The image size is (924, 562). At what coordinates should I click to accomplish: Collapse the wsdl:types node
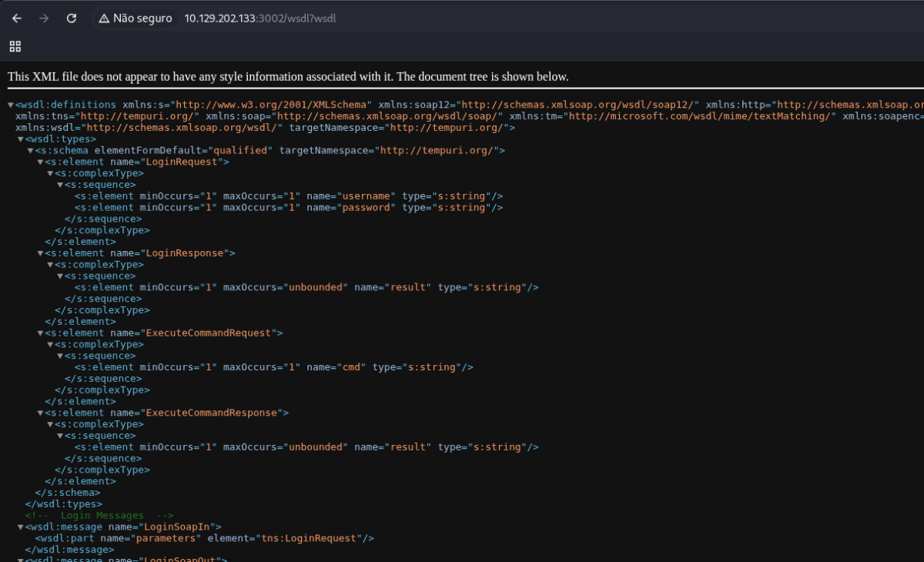coord(21,139)
